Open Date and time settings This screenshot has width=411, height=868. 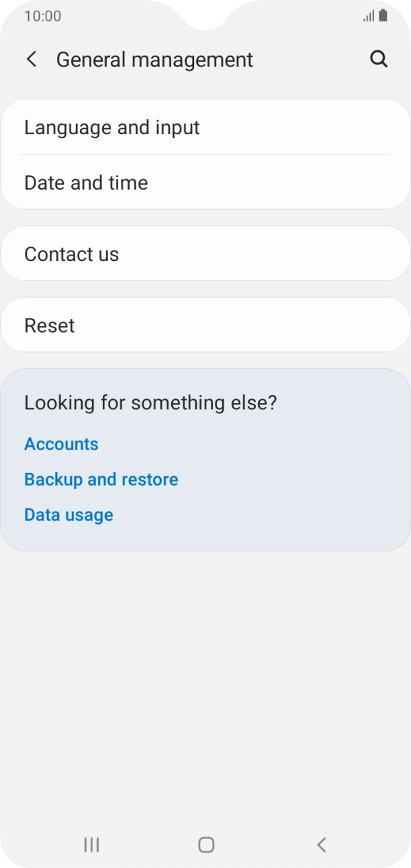pos(86,182)
